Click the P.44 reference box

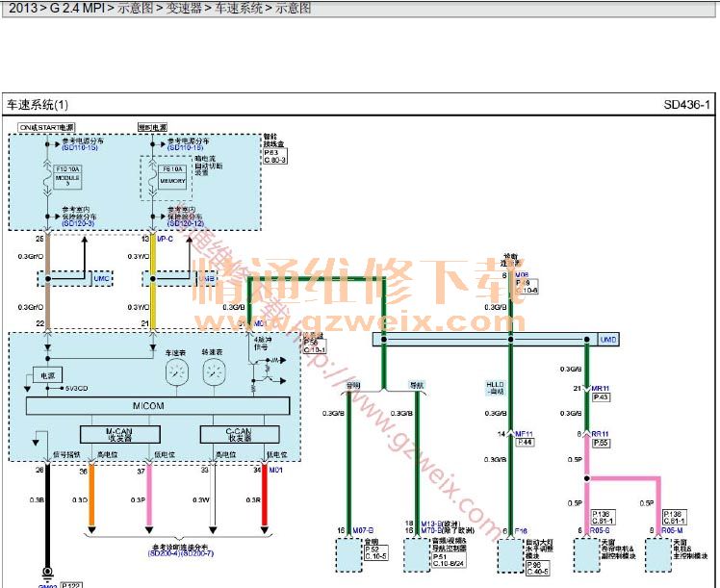tap(526, 443)
